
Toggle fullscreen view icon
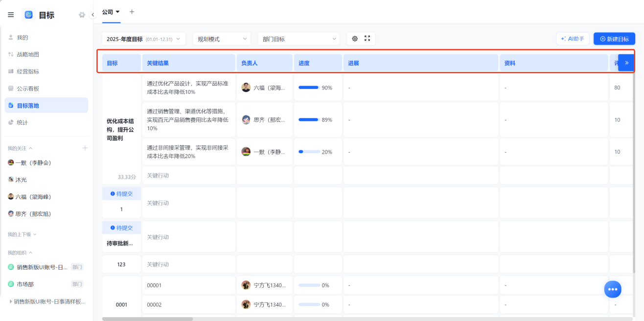click(x=368, y=39)
